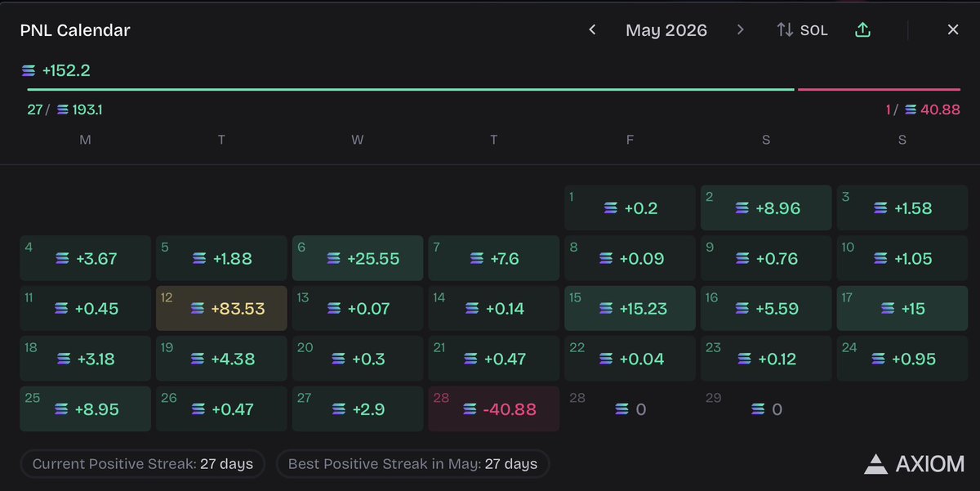Select the highlighted May 12 cell +83.53

(221, 308)
